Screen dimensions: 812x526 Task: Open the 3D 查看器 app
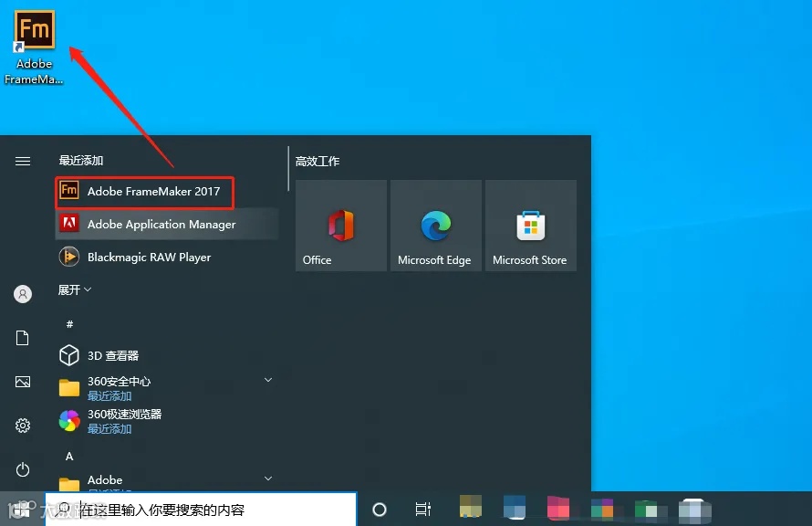(x=167, y=355)
